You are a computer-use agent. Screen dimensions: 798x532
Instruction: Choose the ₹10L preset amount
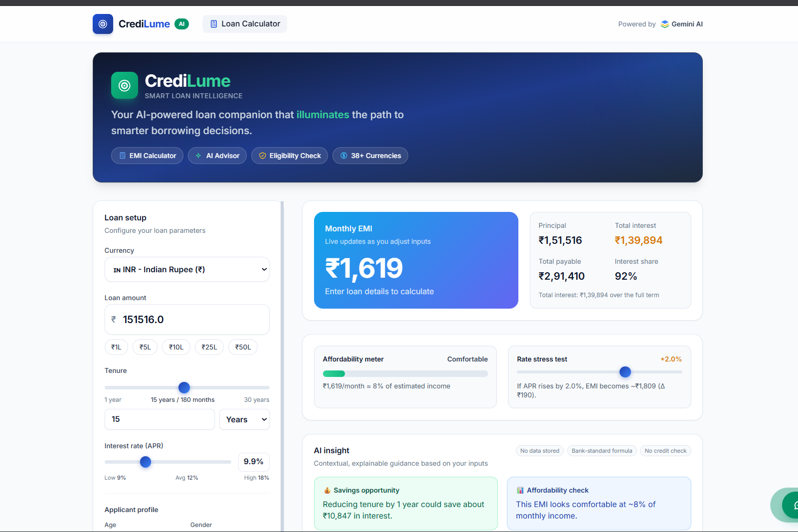176,347
